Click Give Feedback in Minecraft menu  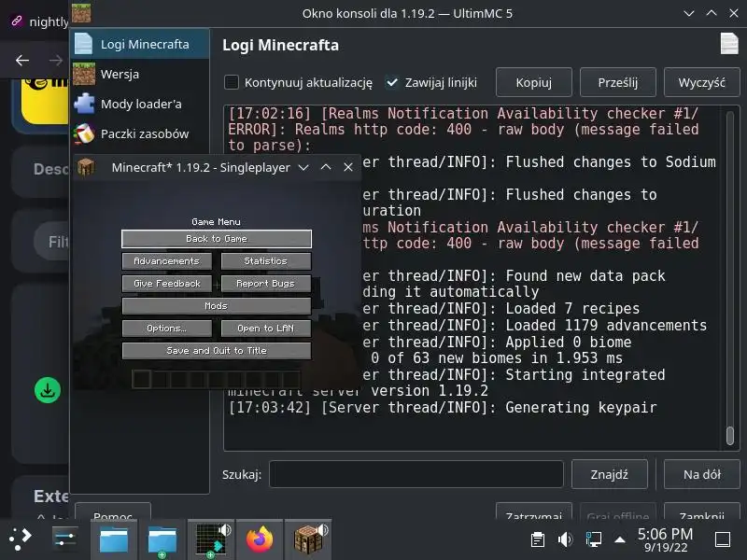coord(167,284)
